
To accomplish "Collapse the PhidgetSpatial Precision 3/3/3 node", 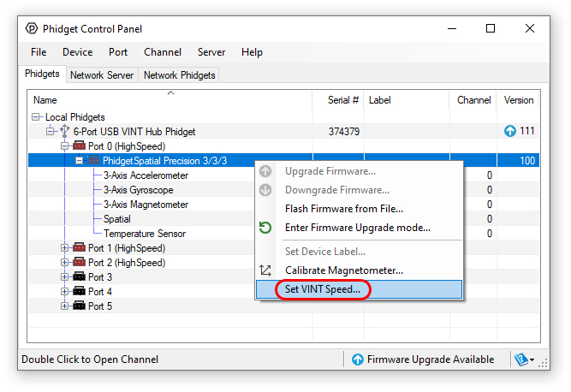I will [80, 161].
